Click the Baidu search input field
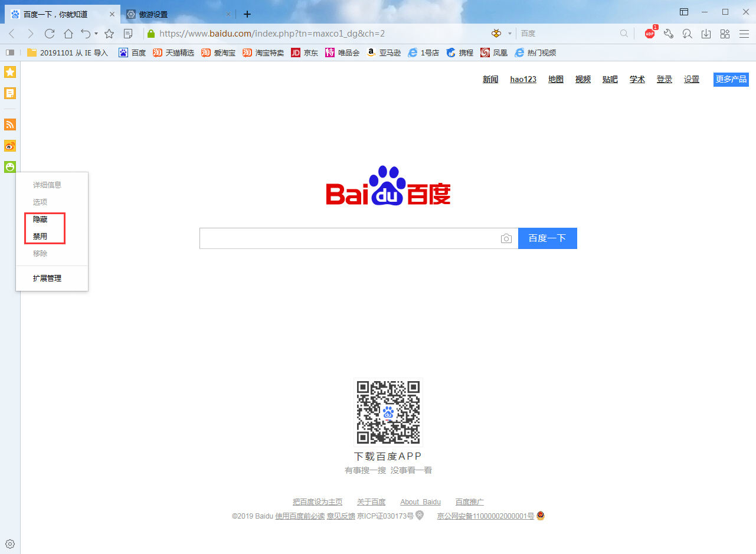This screenshot has height=554, width=756. [354, 238]
